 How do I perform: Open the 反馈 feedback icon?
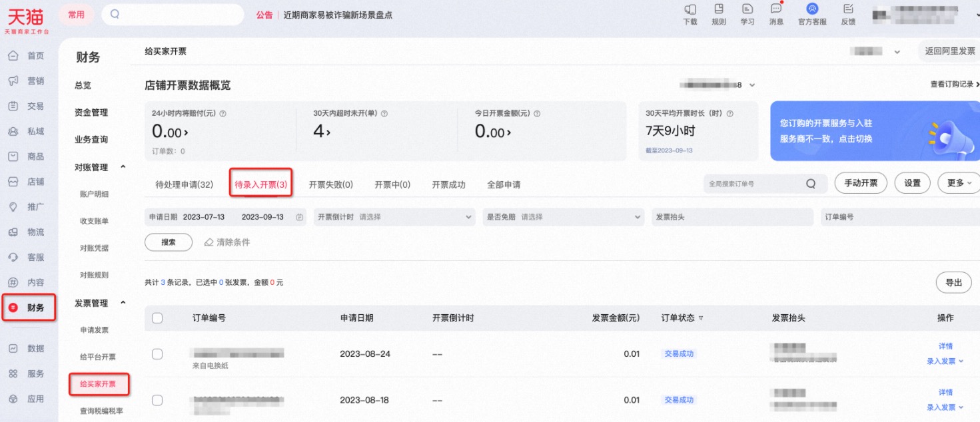(848, 9)
